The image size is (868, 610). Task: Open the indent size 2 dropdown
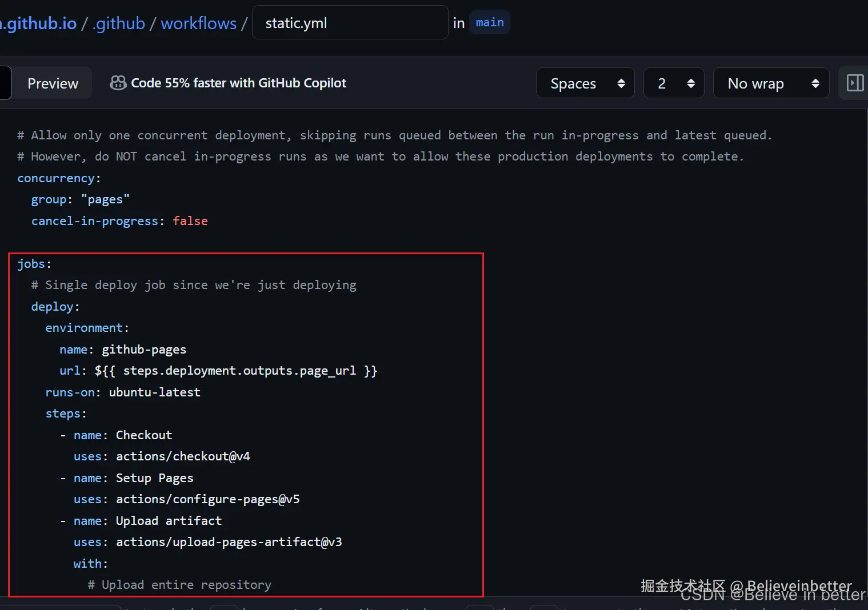click(674, 83)
